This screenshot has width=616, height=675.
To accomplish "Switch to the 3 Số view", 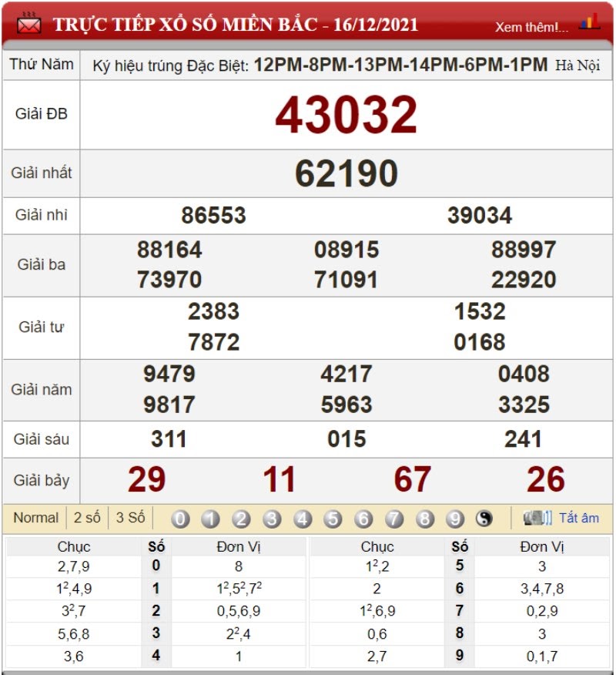I will point(130,518).
